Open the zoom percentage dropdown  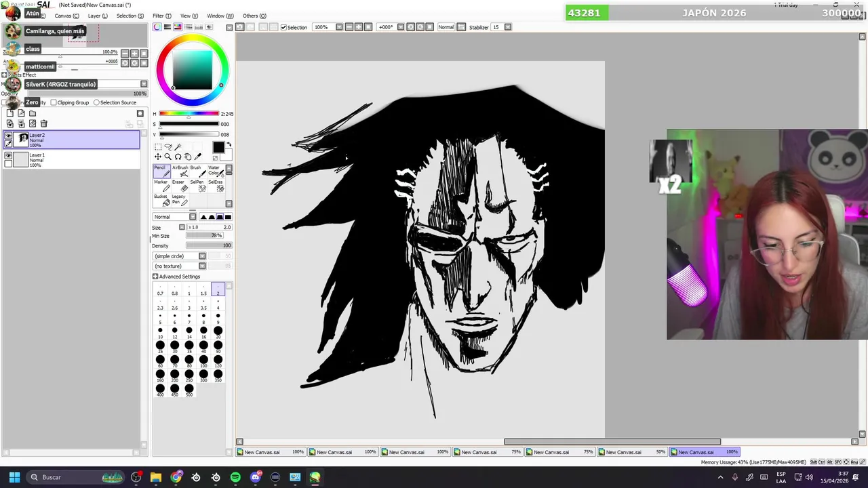339,27
